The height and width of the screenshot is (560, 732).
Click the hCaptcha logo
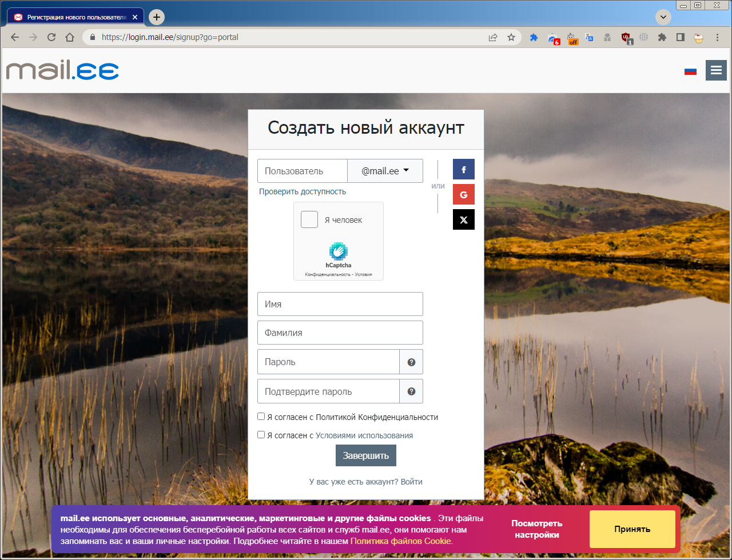point(339,251)
